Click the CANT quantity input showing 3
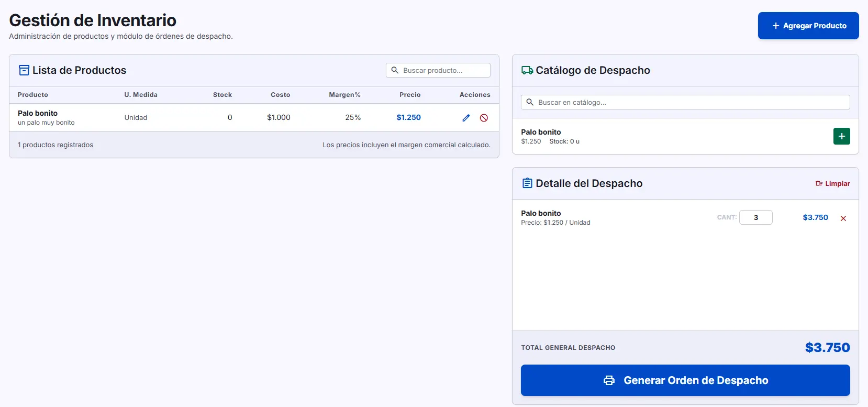 pyautogui.click(x=755, y=217)
